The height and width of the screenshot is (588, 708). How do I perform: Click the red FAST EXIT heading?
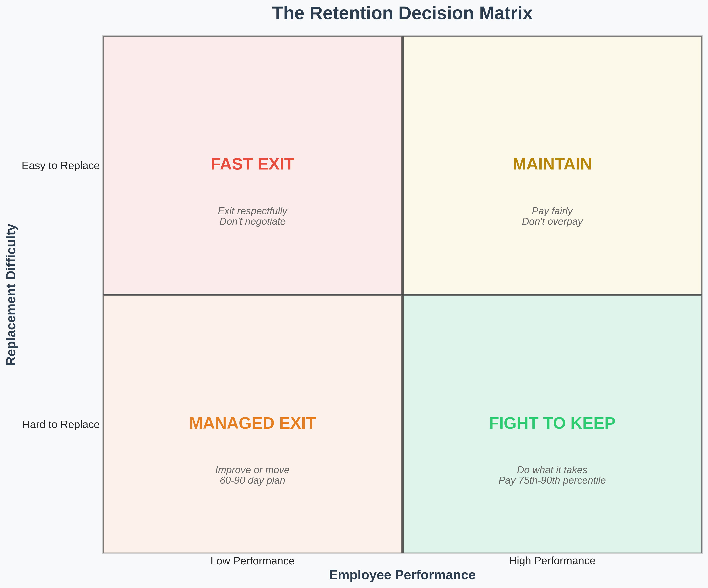coord(252,164)
